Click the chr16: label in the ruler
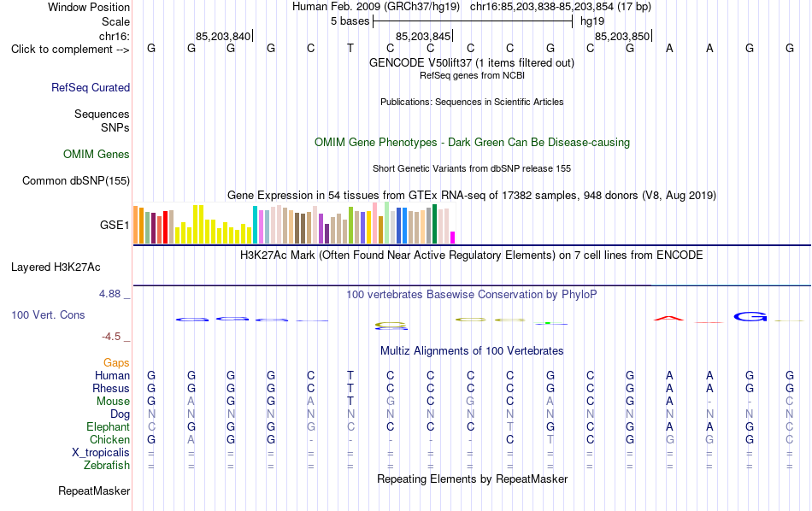 click(114, 36)
